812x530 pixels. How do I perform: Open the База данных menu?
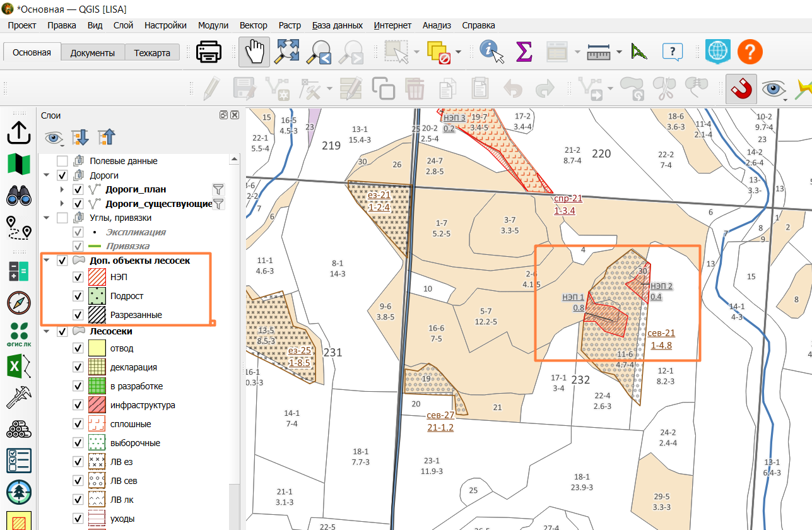point(338,25)
